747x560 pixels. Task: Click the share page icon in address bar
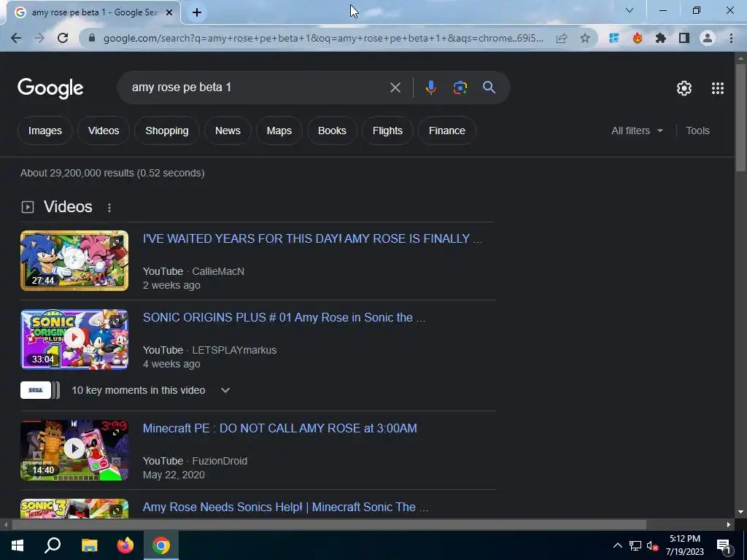click(x=562, y=38)
